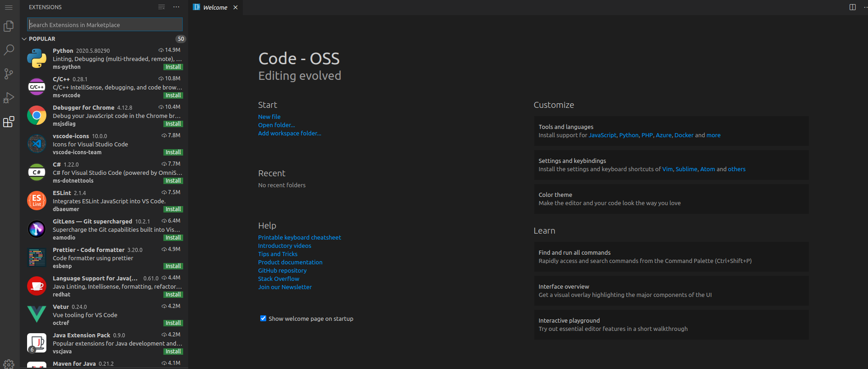Viewport: 868px width, 369px height.
Task: Install the GitLens extension
Action: tap(173, 238)
